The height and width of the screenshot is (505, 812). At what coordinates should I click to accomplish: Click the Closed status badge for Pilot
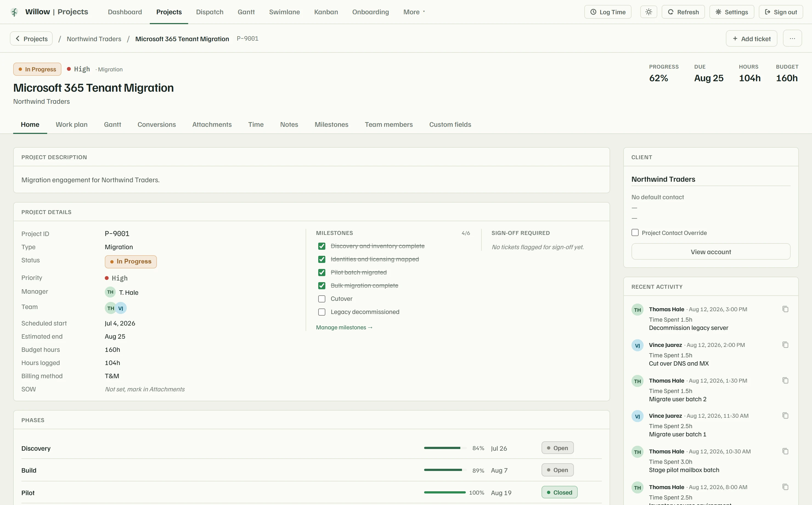tap(559, 493)
